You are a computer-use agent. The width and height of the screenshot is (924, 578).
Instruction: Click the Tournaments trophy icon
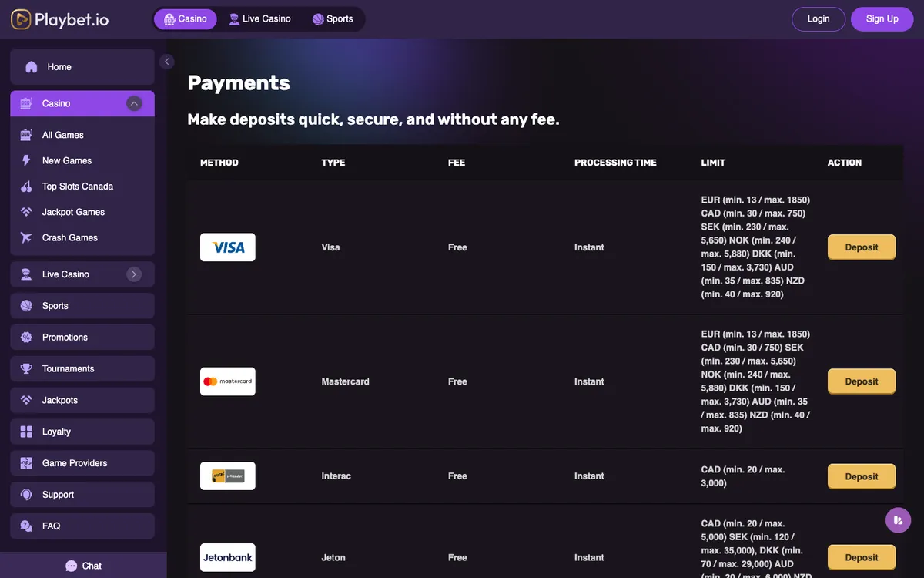tap(26, 369)
